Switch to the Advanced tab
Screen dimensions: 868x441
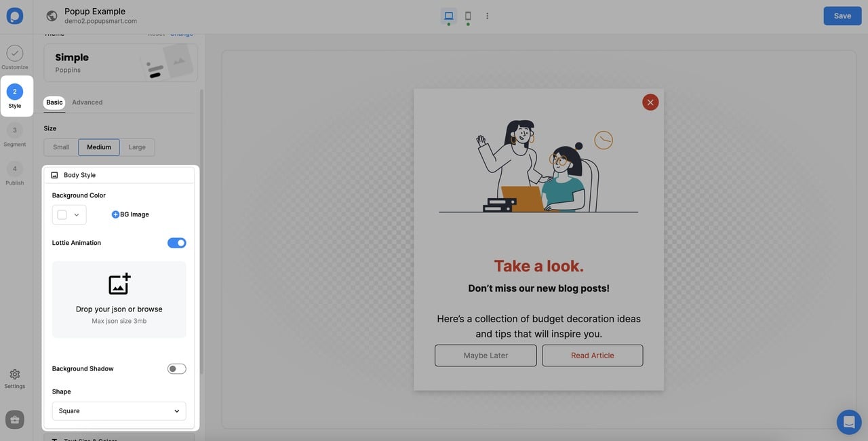point(87,102)
